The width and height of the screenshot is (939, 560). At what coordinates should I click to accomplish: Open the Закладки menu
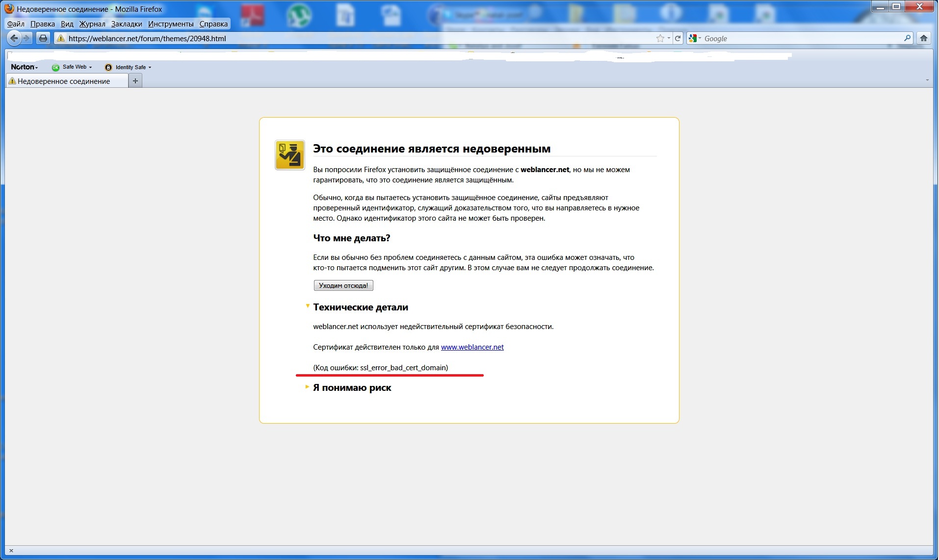pyautogui.click(x=127, y=24)
